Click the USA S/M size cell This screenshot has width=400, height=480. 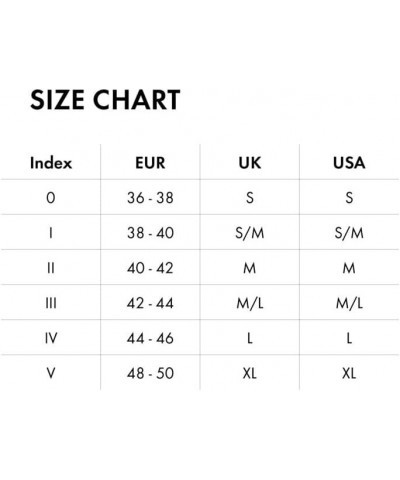point(349,233)
